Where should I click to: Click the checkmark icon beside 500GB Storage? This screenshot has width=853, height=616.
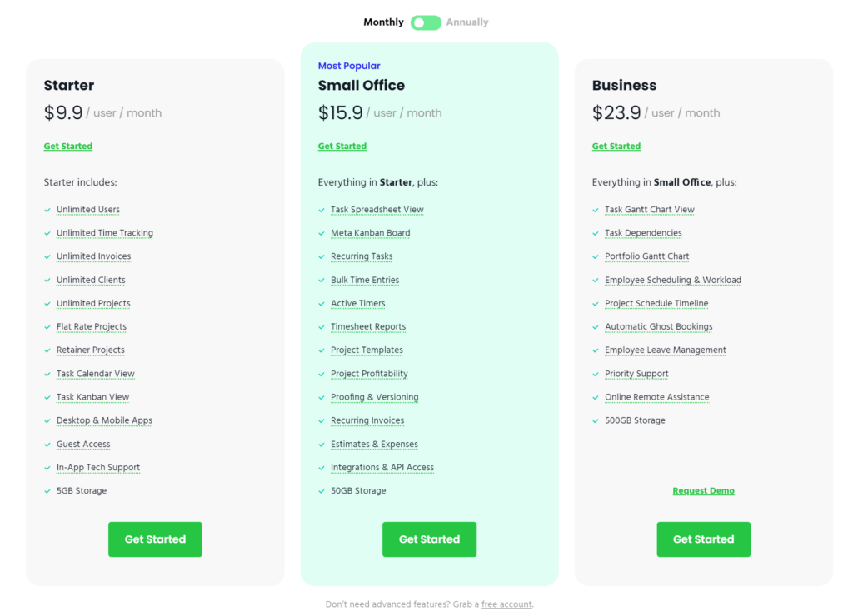[595, 420]
